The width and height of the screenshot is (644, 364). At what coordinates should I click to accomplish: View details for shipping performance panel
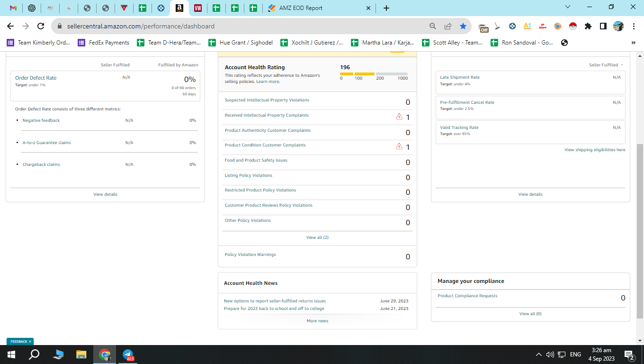coord(530,194)
